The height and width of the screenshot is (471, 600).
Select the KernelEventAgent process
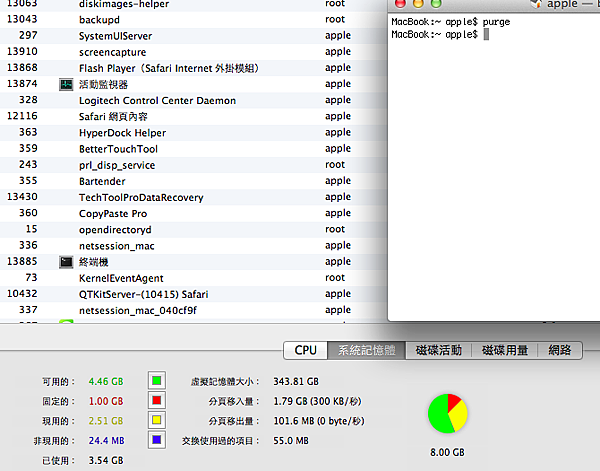[x=193, y=278]
